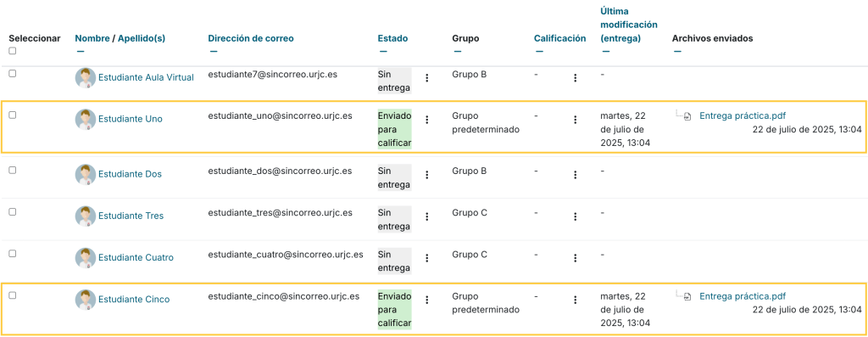Click PDF file icon in Estudiante Uno row
The image size is (868, 337).
coord(687,116)
